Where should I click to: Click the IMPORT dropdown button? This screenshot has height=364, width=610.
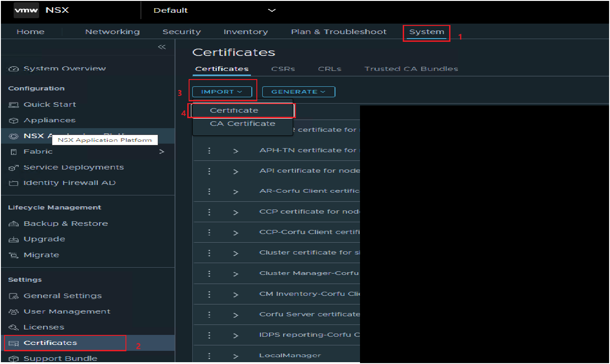pos(222,92)
